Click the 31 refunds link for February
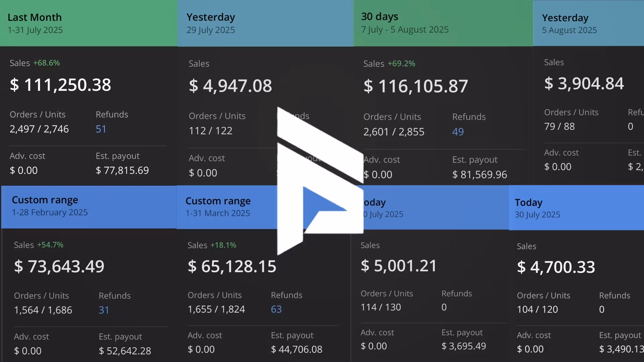 104,310
